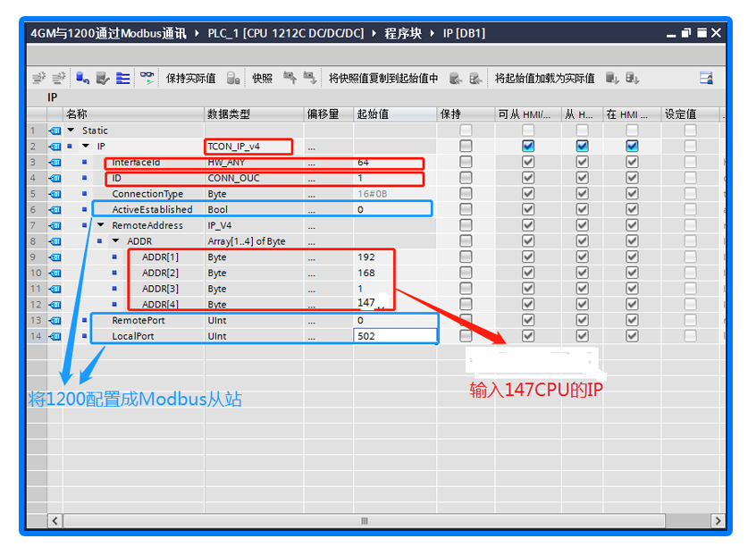Click the tag icon in the ADDR[3] row

tap(55, 289)
